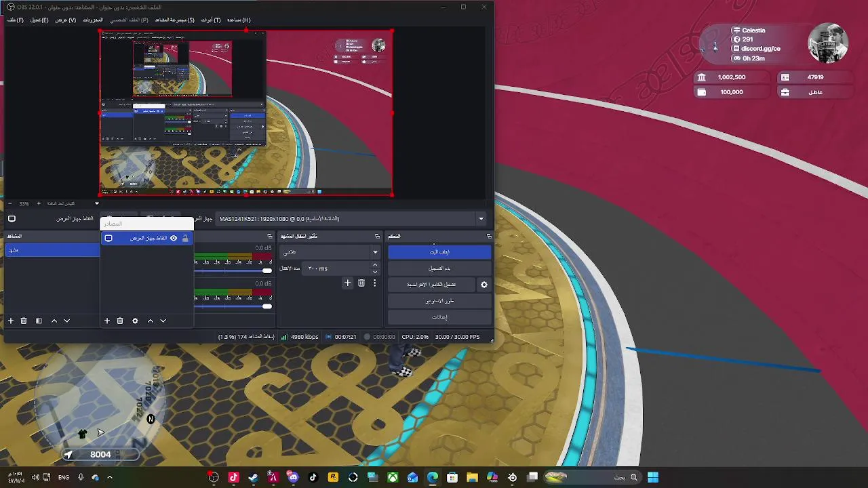Move the scene up with arrow icon
This screenshot has height=488, width=868.
54,321
